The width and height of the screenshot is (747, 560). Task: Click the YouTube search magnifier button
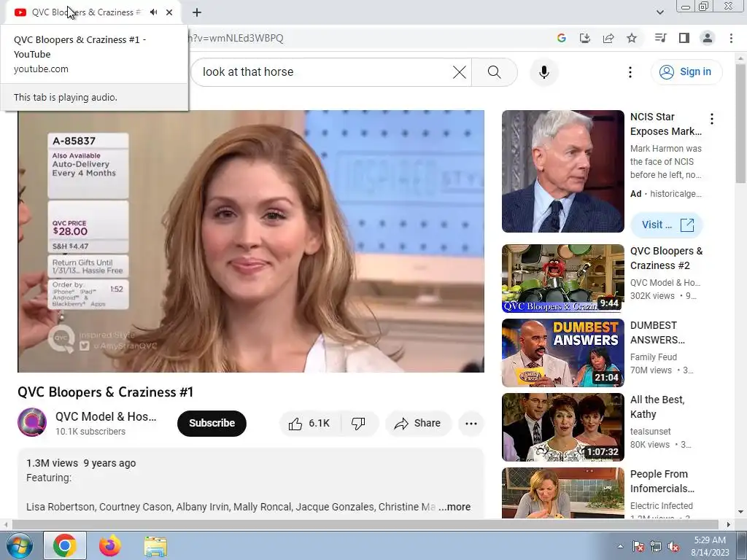tap(495, 72)
